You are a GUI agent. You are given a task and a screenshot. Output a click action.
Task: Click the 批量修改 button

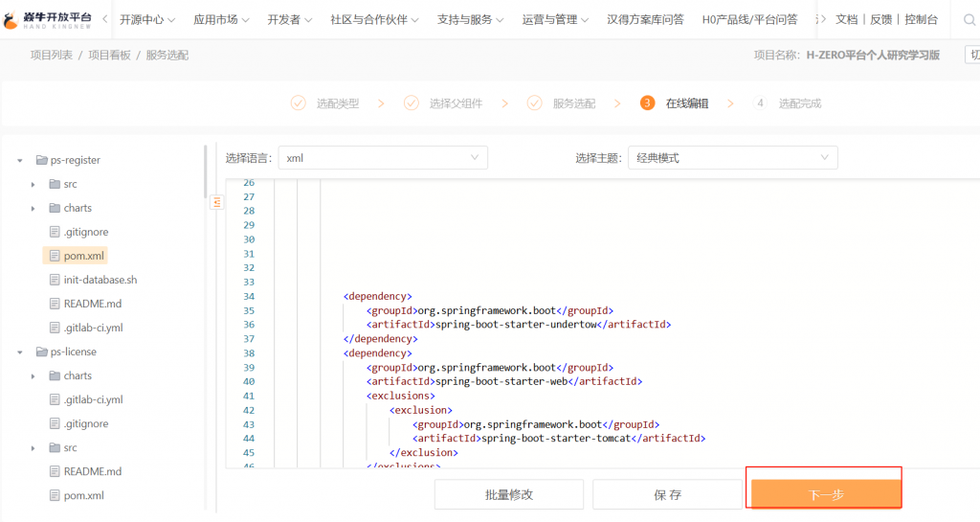point(508,494)
